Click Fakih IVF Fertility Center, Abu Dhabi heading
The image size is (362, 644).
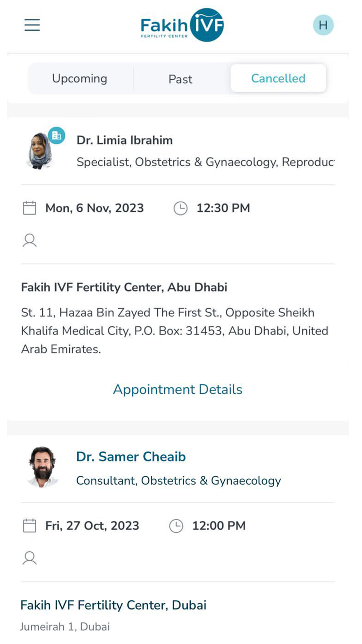click(x=124, y=288)
